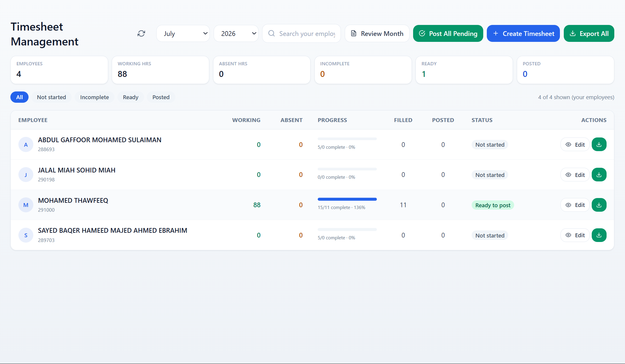Screen dimensions: 625x364
Task: Click the Absent Hrs summary card
Action: pyautogui.click(x=262, y=70)
